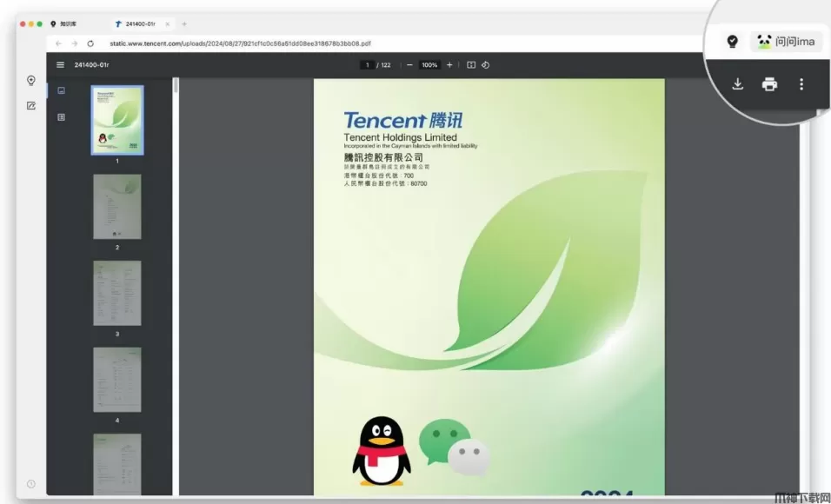
Task: Open the notes edit icon in left sidebar
Action: [31, 106]
